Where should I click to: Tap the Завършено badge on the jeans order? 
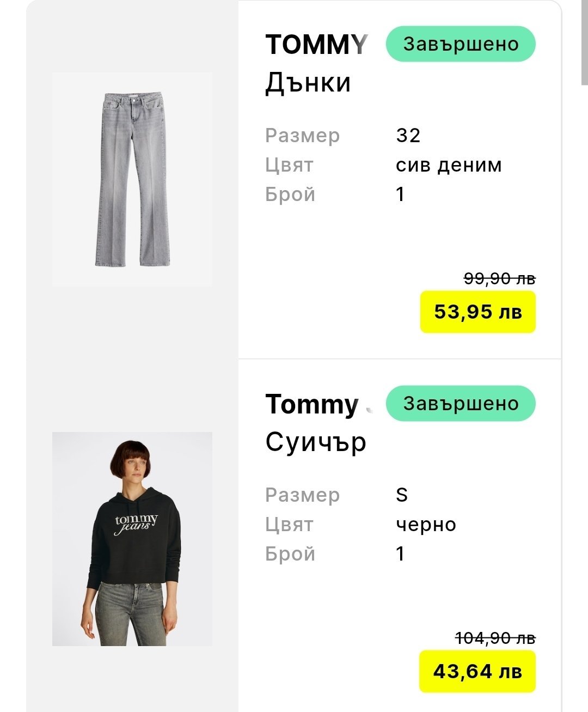coord(461,44)
